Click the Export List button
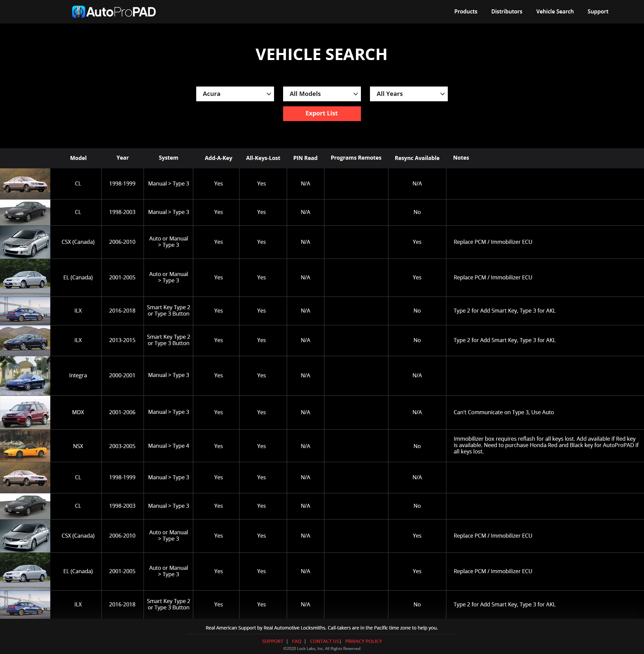 click(322, 113)
